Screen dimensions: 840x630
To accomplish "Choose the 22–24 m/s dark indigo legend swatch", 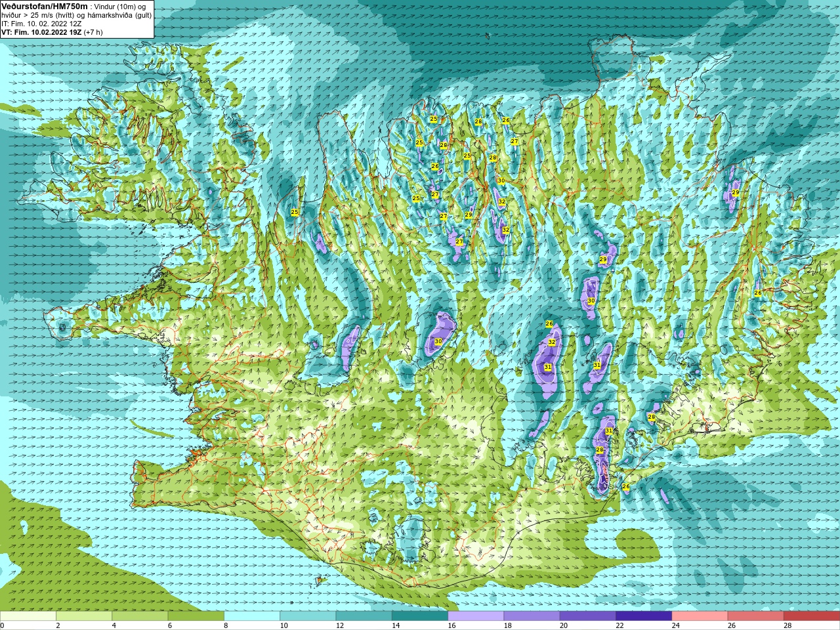I will pos(644,617).
